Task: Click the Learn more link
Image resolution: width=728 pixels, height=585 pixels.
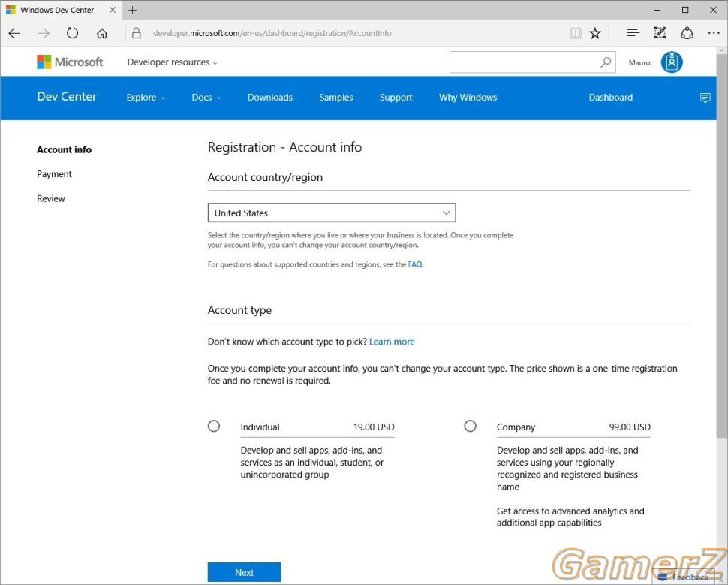Action: tap(392, 342)
